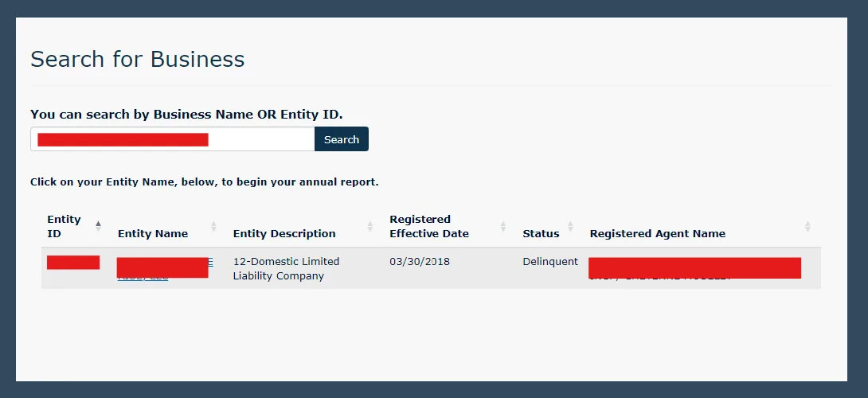Sort table by Entity Name column
The width and height of the screenshot is (868, 398).
coord(213,226)
